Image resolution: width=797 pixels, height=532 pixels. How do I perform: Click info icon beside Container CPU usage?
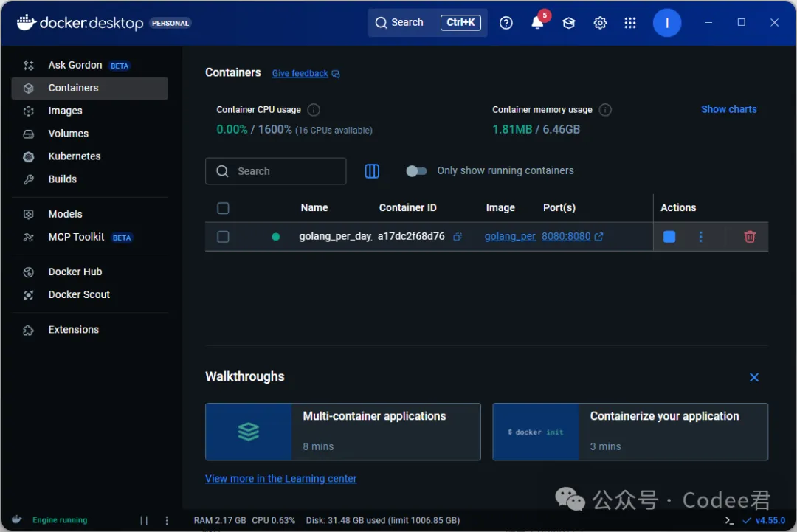[314, 110]
